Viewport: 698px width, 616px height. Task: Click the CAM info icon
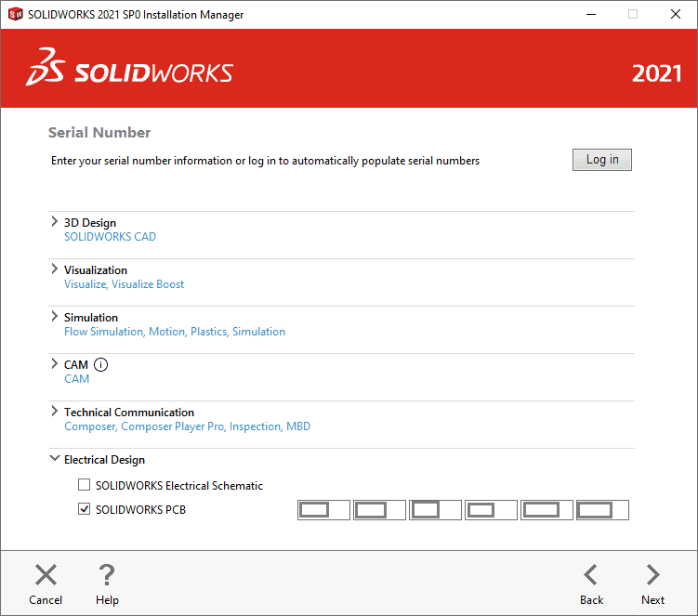click(x=100, y=365)
